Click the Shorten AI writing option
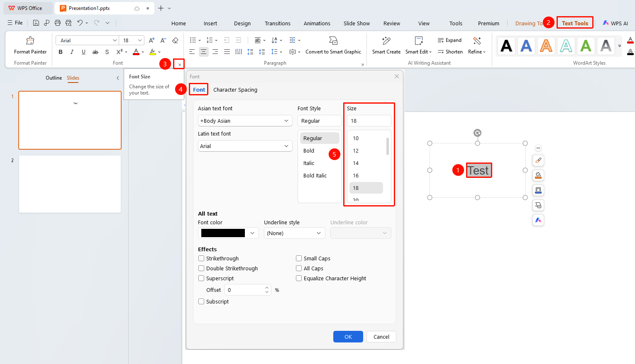The height and width of the screenshot is (364, 635). point(450,52)
